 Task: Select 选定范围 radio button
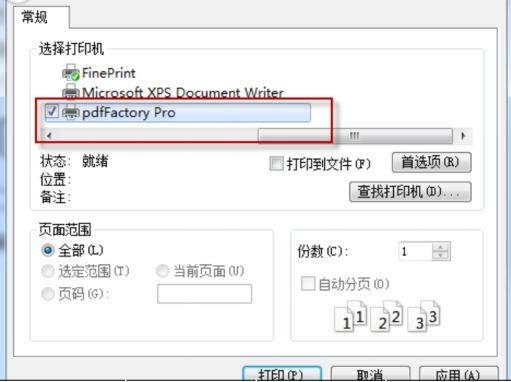tap(48, 271)
